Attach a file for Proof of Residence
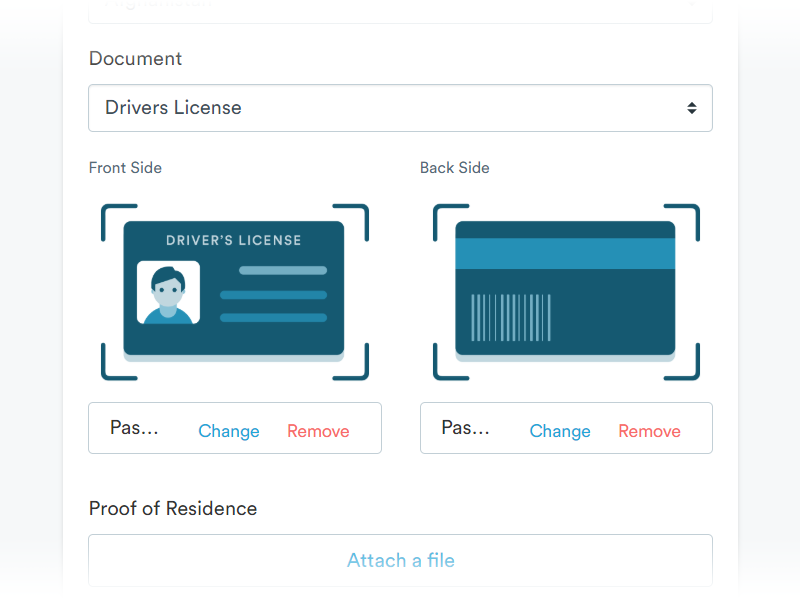 pos(400,560)
